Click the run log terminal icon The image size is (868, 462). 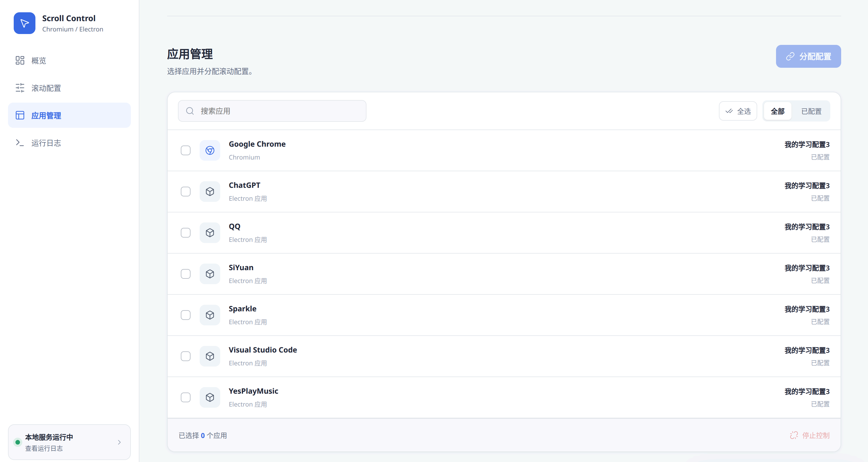20,143
